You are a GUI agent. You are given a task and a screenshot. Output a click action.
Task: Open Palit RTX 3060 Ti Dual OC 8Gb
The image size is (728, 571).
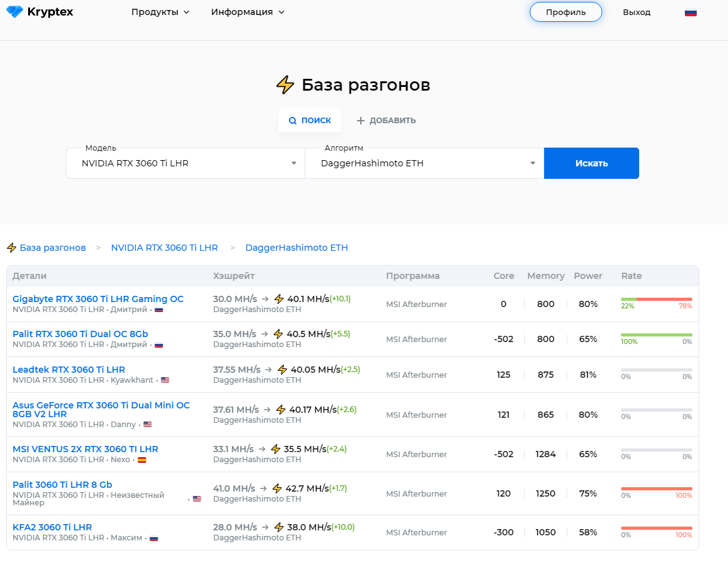80,334
